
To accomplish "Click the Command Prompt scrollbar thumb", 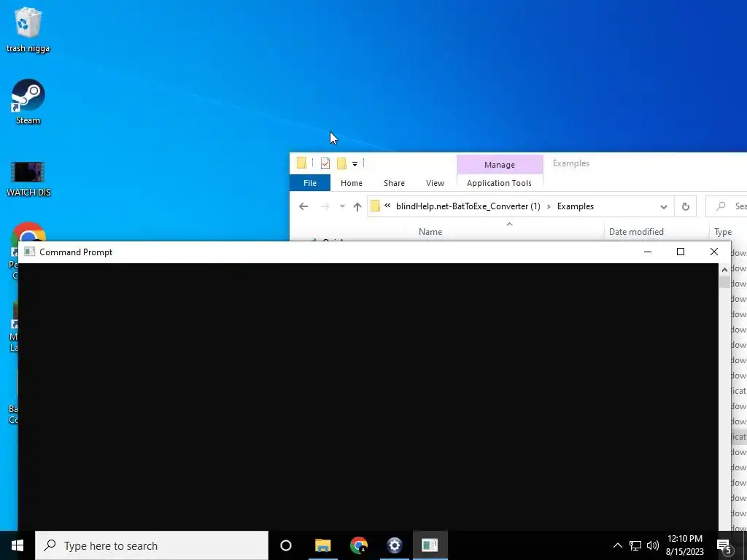I will [724, 282].
